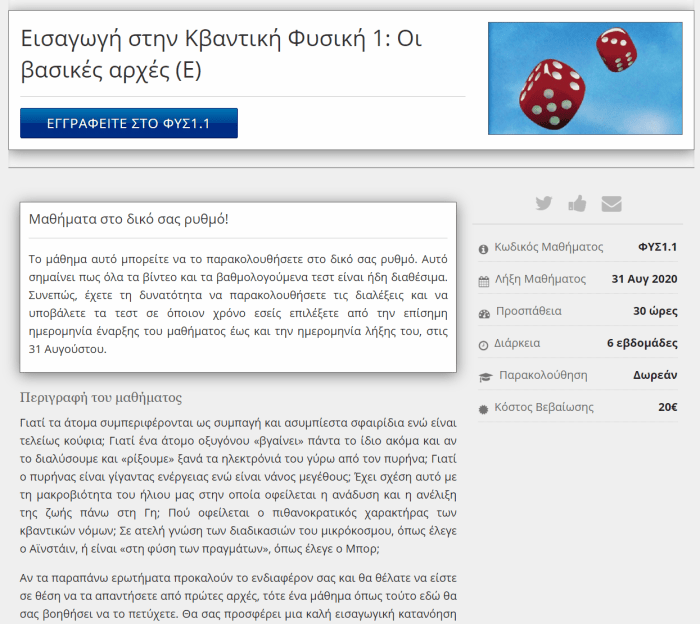
Task: Click the email envelope share icon
Action: (x=611, y=203)
